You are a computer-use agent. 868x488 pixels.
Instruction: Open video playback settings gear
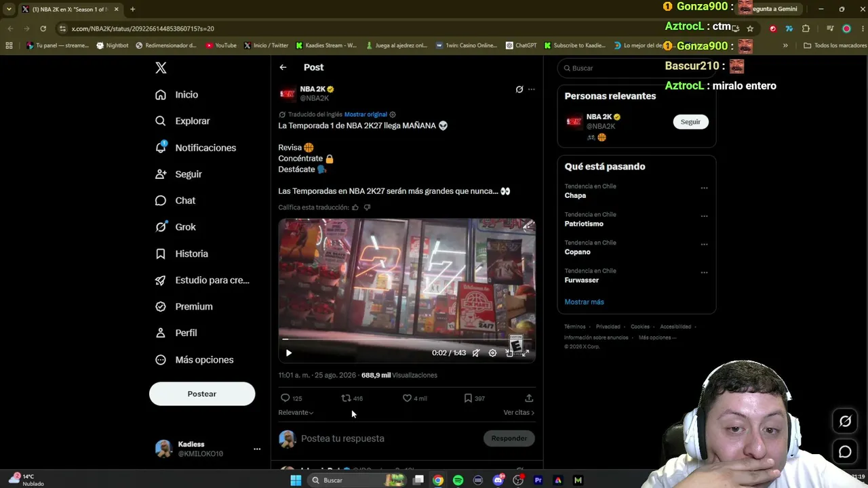click(493, 353)
